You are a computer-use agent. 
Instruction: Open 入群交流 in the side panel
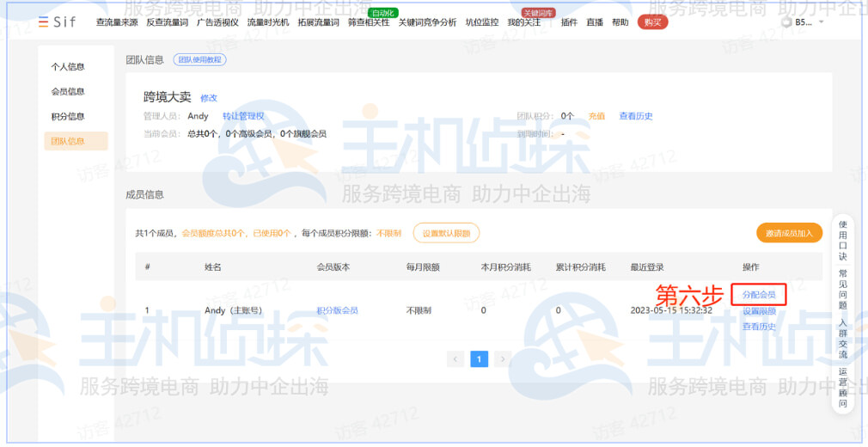(842, 339)
